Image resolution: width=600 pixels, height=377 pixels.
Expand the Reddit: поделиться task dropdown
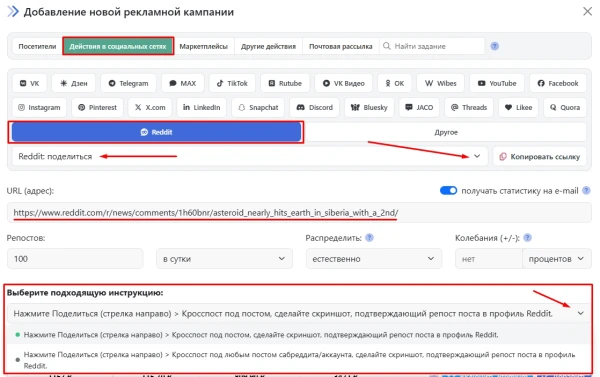click(250, 156)
